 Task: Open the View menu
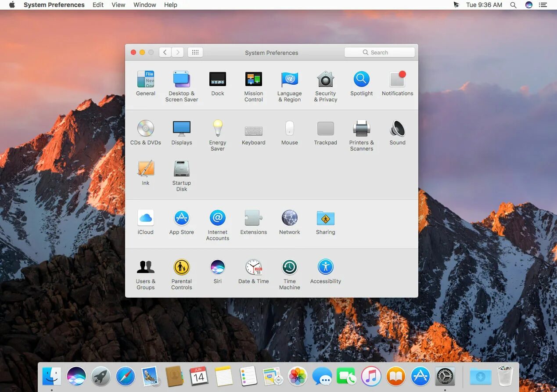119,5
